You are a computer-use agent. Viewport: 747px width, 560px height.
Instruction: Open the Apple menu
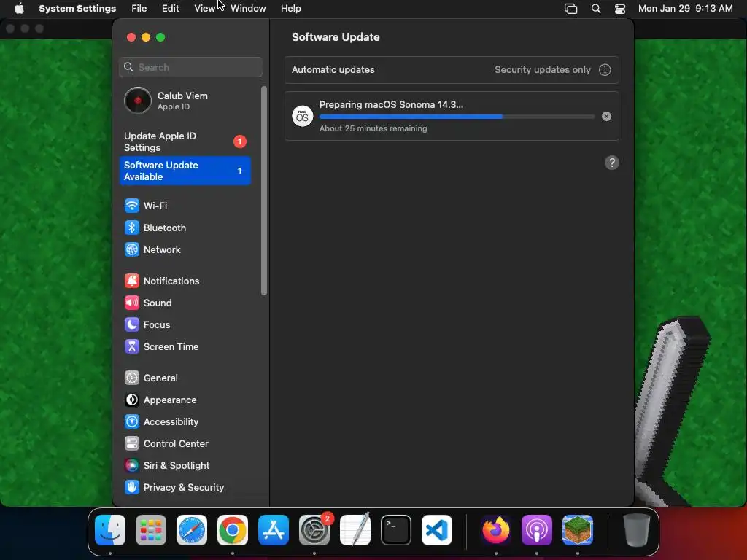(x=19, y=9)
